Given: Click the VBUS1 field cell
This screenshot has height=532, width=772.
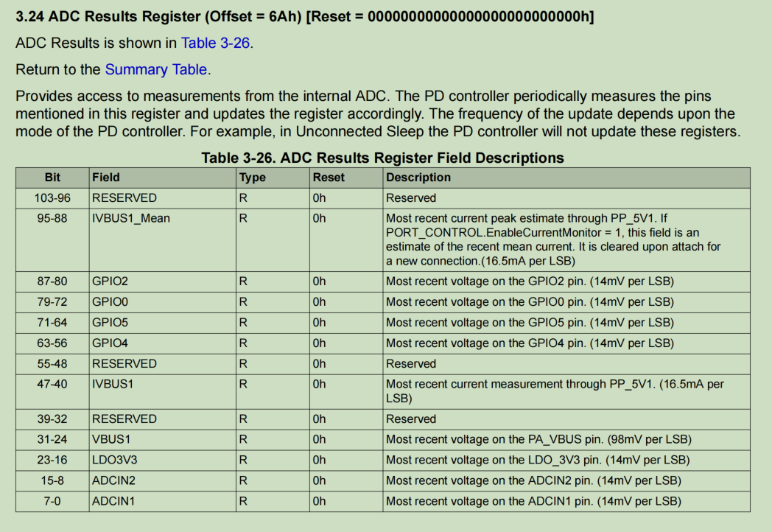Looking at the screenshot, I should (163, 440).
